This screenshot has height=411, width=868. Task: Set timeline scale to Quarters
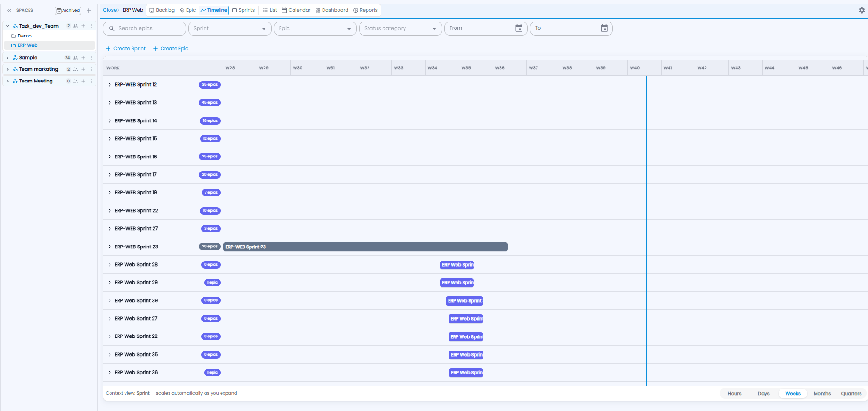[x=851, y=394]
